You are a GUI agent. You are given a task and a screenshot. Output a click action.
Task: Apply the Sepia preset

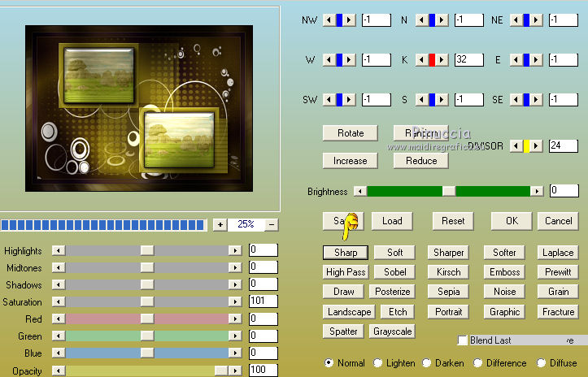coord(448,292)
